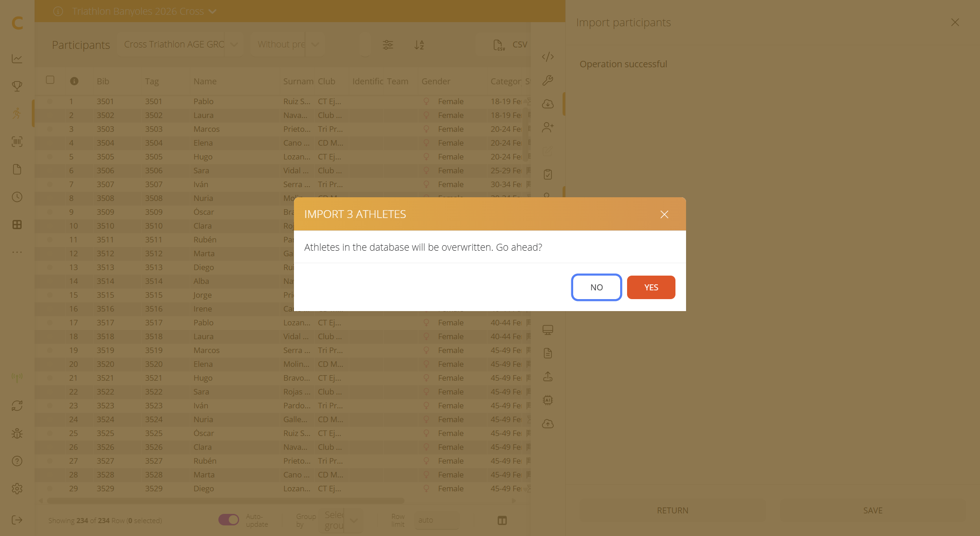The width and height of the screenshot is (980, 536).
Task: Open the trophy results sidebar icon
Action: [x=17, y=86]
